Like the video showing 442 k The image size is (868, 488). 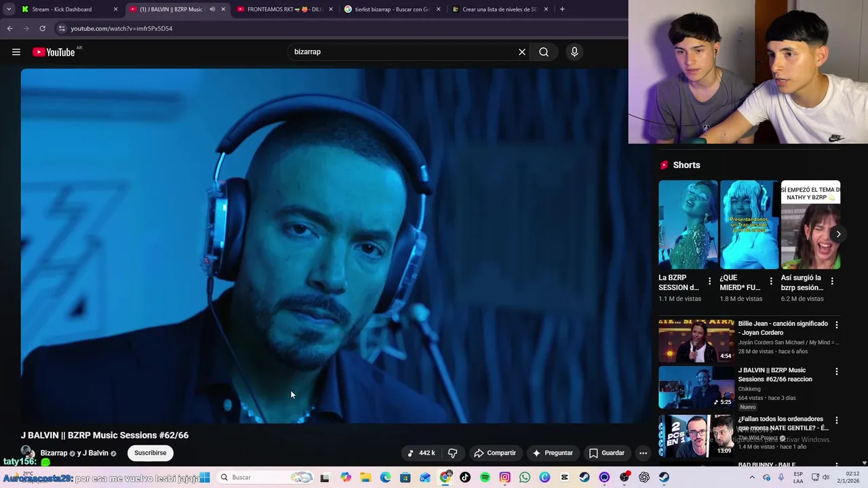coord(421,453)
